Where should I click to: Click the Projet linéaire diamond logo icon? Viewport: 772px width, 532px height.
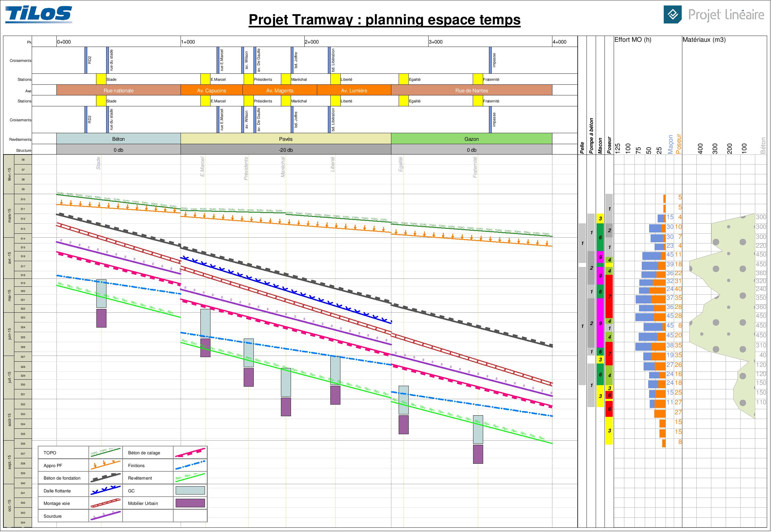click(x=673, y=15)
